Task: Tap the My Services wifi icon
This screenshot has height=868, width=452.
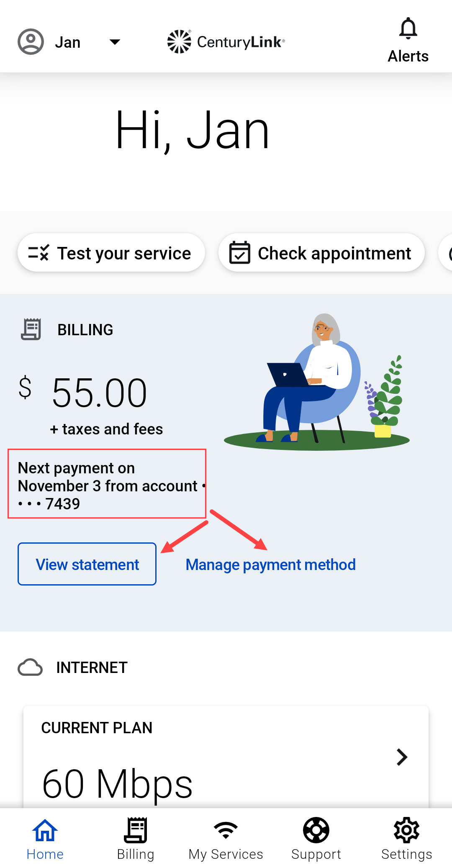Action: pyautogui.click(x=226, y=830)
